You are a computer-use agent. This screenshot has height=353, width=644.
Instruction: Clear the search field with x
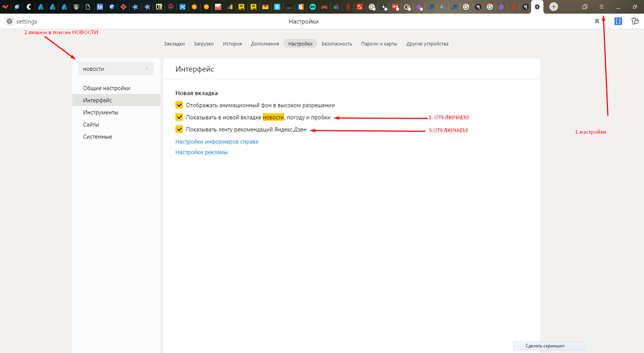[147, 69]
